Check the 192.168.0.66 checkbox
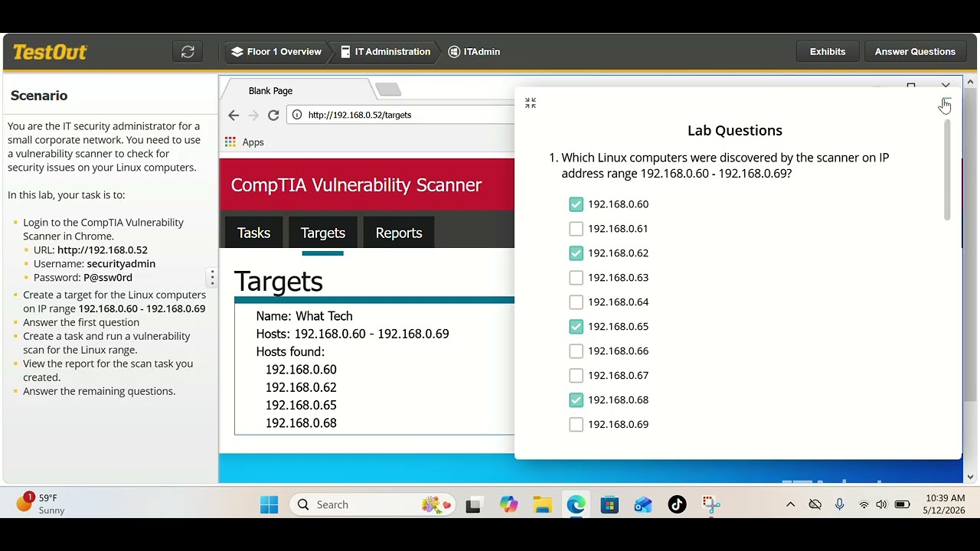Viewport: 980px width, 551px height. (x=577, y=351)
